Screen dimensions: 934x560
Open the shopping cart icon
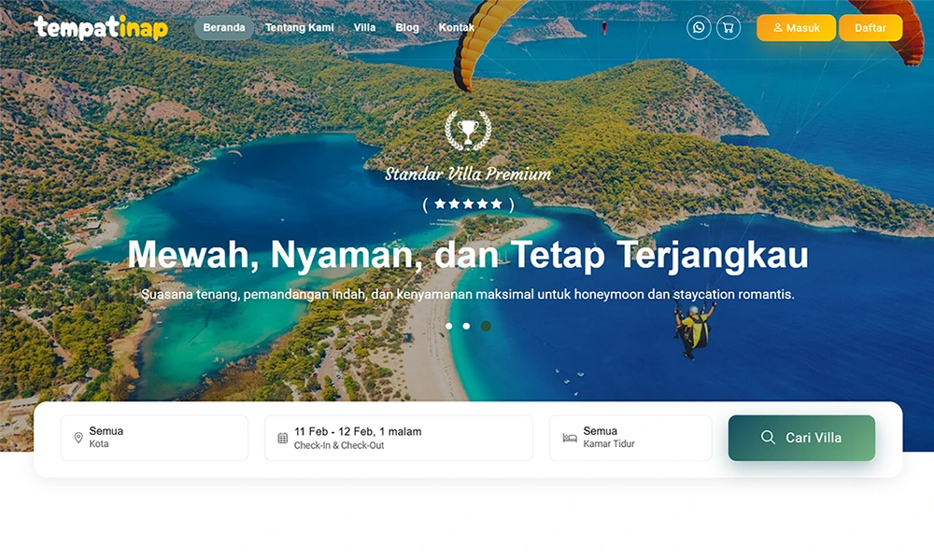click(x=728, y=27)
